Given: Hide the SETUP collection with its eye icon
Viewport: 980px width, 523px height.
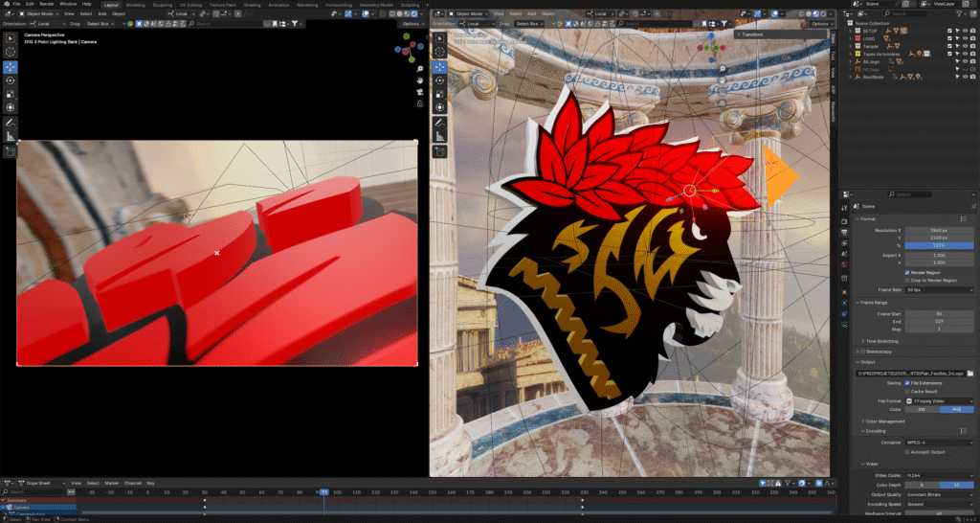Looking at the screenshot, I should pyautogui.click(x=965, y=30).
